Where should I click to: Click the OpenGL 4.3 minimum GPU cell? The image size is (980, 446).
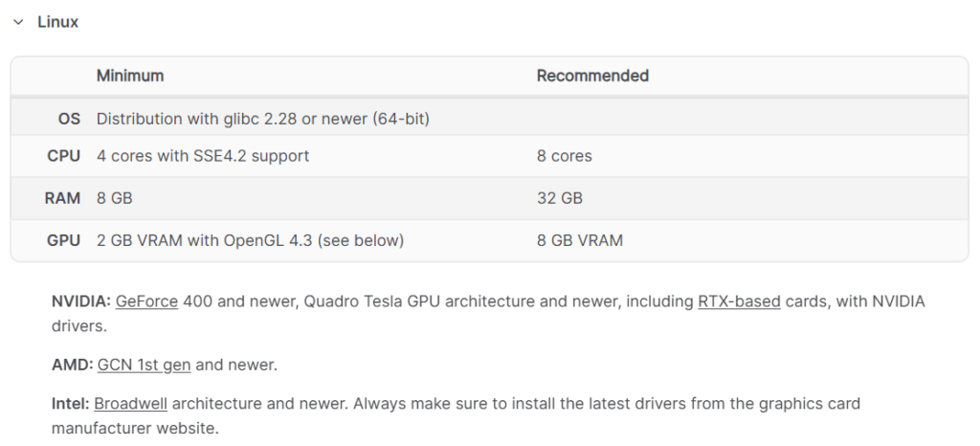[250, 240]
